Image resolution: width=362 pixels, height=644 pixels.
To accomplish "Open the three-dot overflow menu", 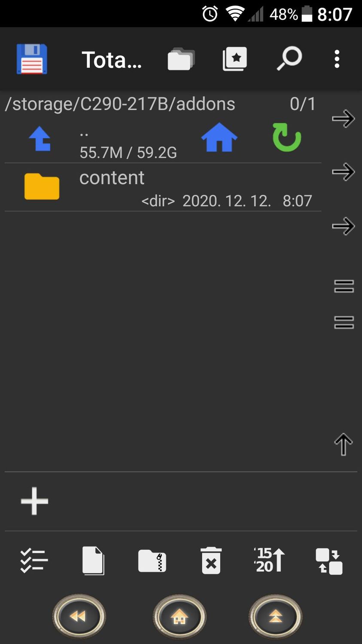I will (337, 59).
